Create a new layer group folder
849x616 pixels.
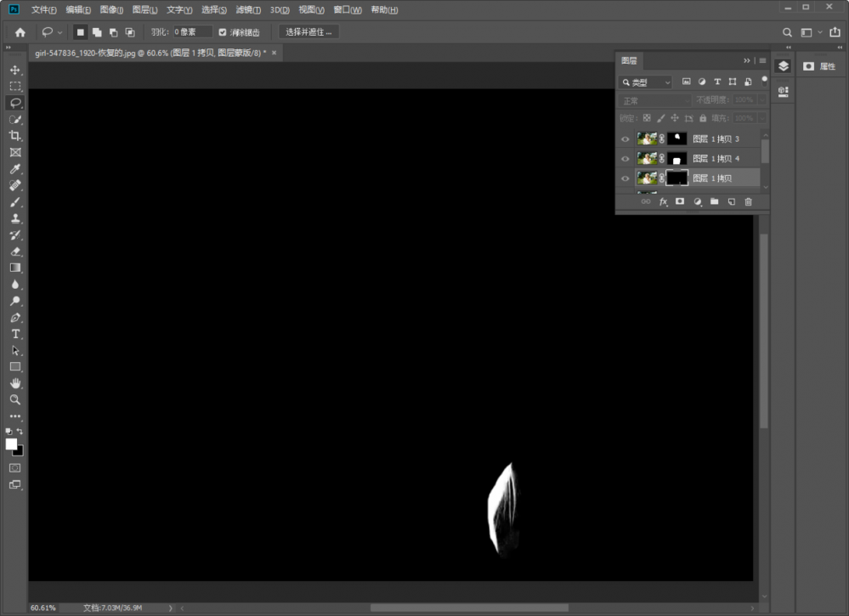714,202
